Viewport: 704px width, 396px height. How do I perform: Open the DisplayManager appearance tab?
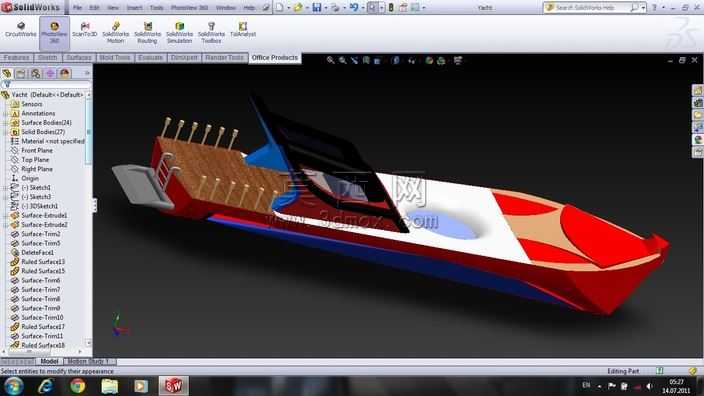coord(65,73)
